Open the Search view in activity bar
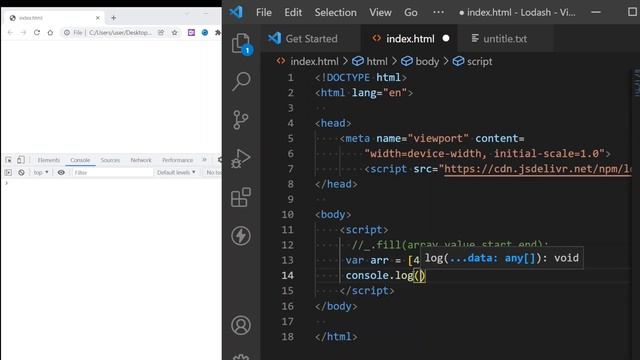This screenshot has height=360, width=640. pos(241,81)
